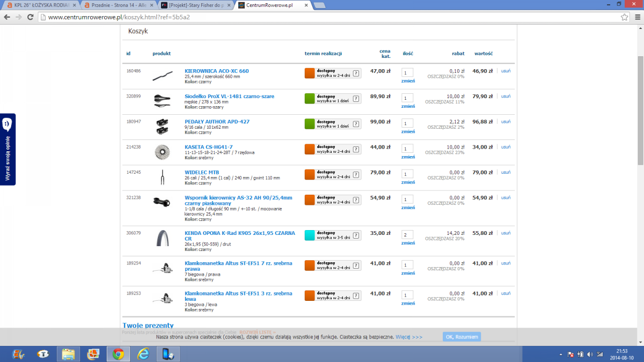Click the green availability swatch for Siodełko ProX
This screenshot has height=362, width=644.
(x=310, y=99)
